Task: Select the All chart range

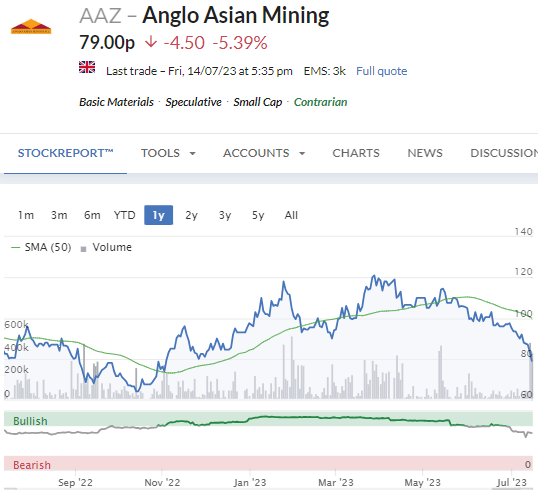Action: coord(291,215)
